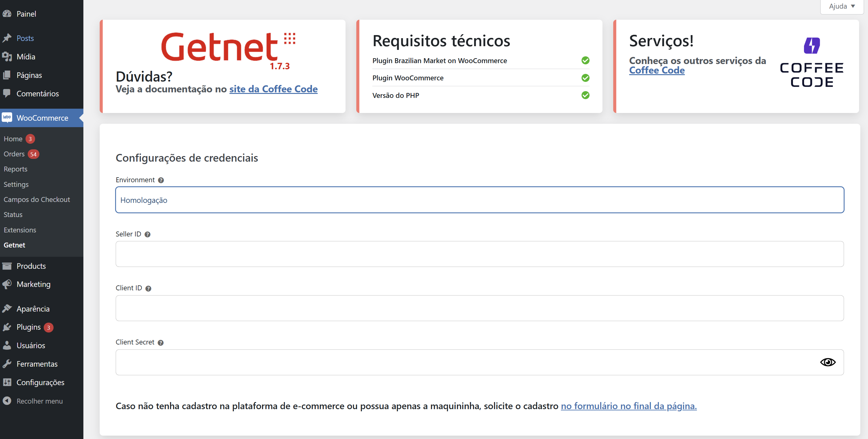Click the Posts pushpin icon
Screen dimensions: 868x439
7,38
